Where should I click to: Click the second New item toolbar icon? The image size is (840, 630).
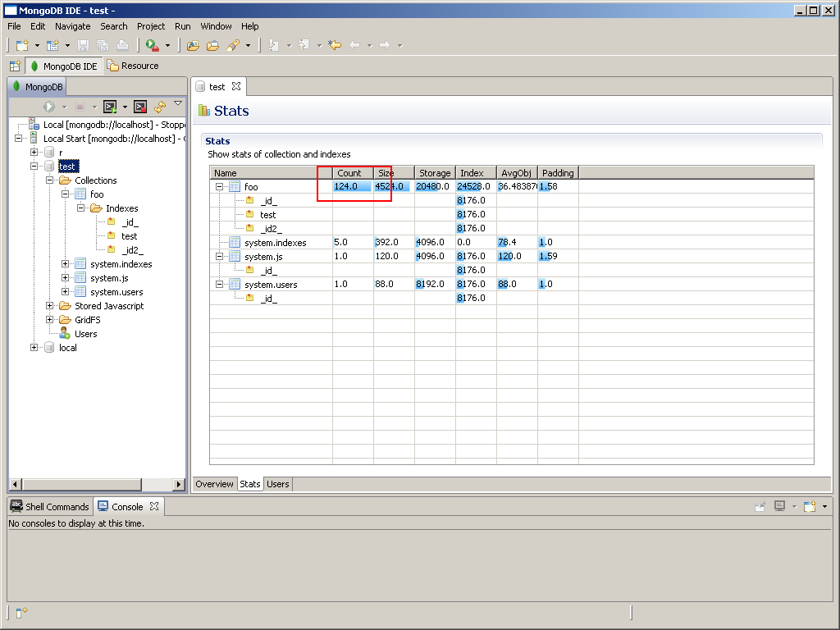(x=52, y=46)
